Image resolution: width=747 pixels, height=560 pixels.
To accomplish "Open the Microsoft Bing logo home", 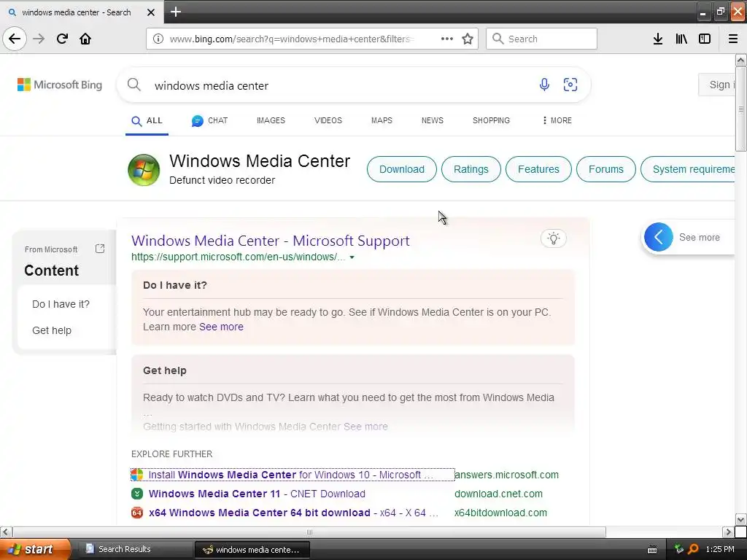I will [60, 85].
